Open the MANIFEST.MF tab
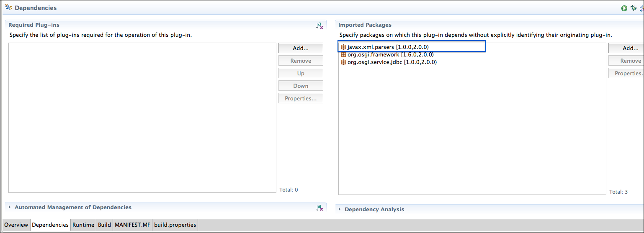This screenshot has width=644, height=233. (x=132, y=225)
